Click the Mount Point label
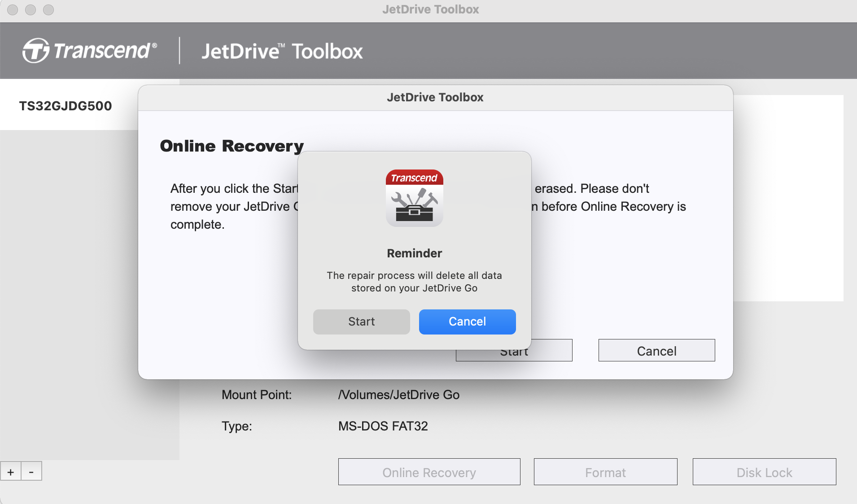Screen dimensions: 857x504 click(257, 395)
